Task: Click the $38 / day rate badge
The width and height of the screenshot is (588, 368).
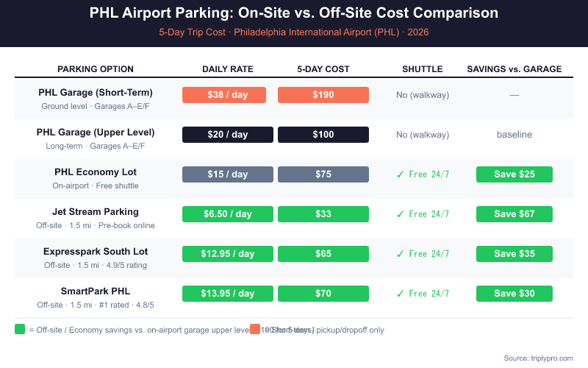Action: [228, 95]
